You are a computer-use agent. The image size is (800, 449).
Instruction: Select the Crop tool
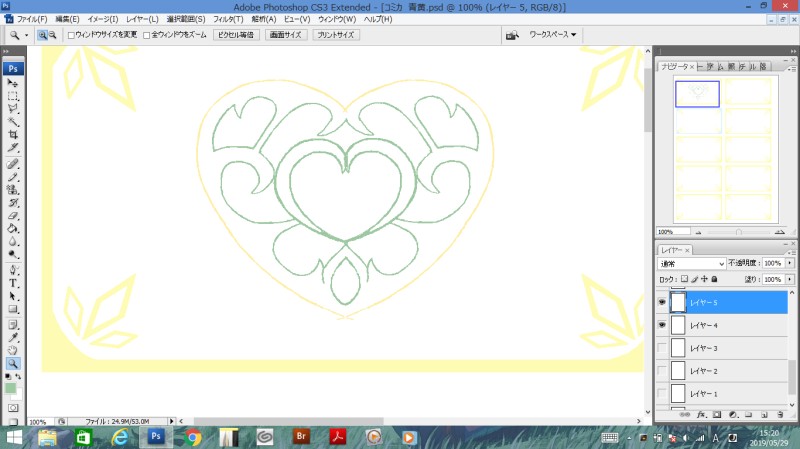(x=13, y=134)
